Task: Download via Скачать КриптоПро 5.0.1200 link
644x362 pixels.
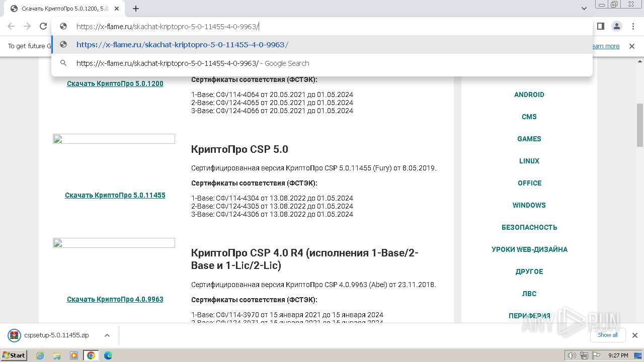Action: coord(115,83)
